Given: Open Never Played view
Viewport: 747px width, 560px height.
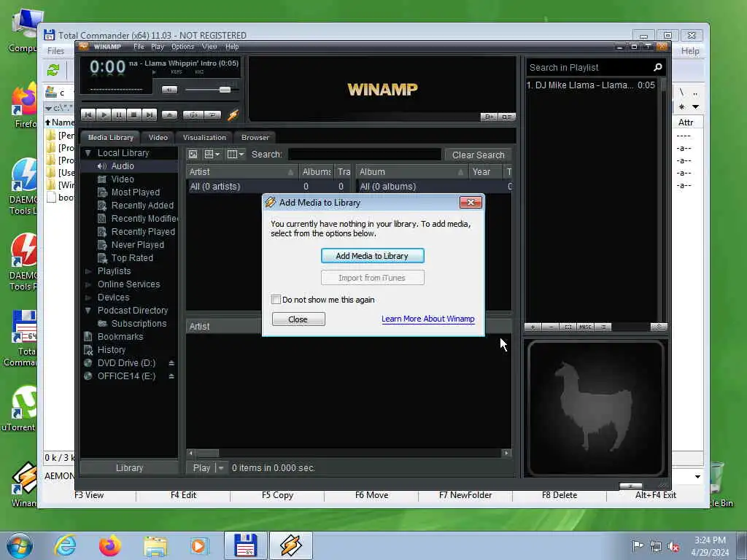Looking at the screenshot, I should pyautogui.click(x=138, y=245).
